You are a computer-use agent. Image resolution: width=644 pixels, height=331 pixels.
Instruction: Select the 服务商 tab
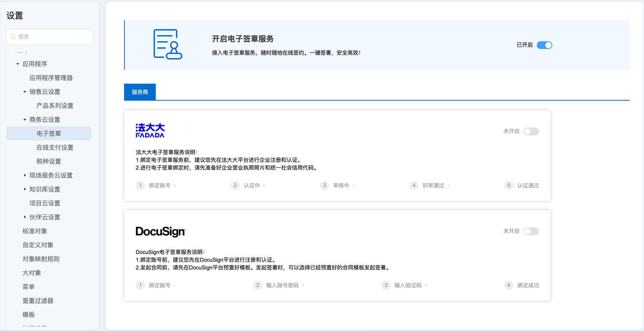tap(140, 92)
